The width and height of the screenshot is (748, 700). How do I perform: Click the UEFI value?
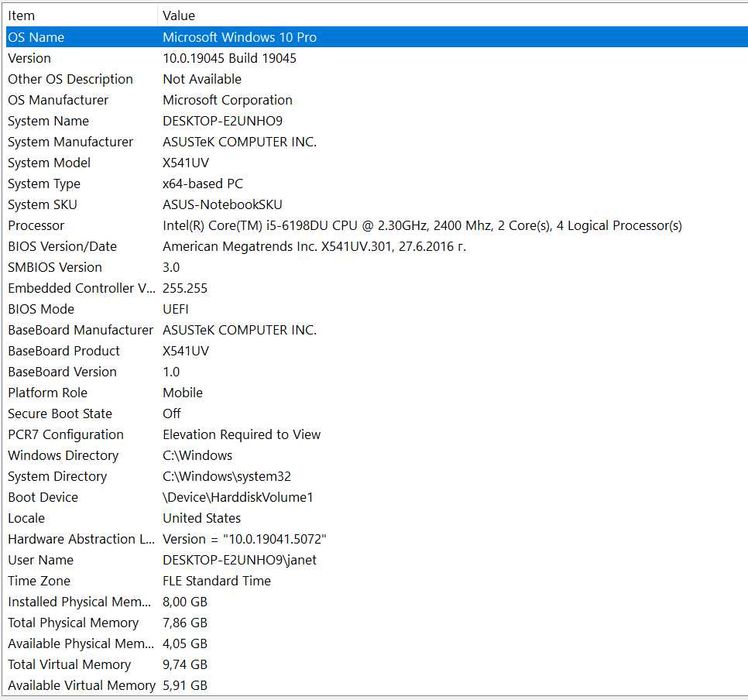pos(176,309)
